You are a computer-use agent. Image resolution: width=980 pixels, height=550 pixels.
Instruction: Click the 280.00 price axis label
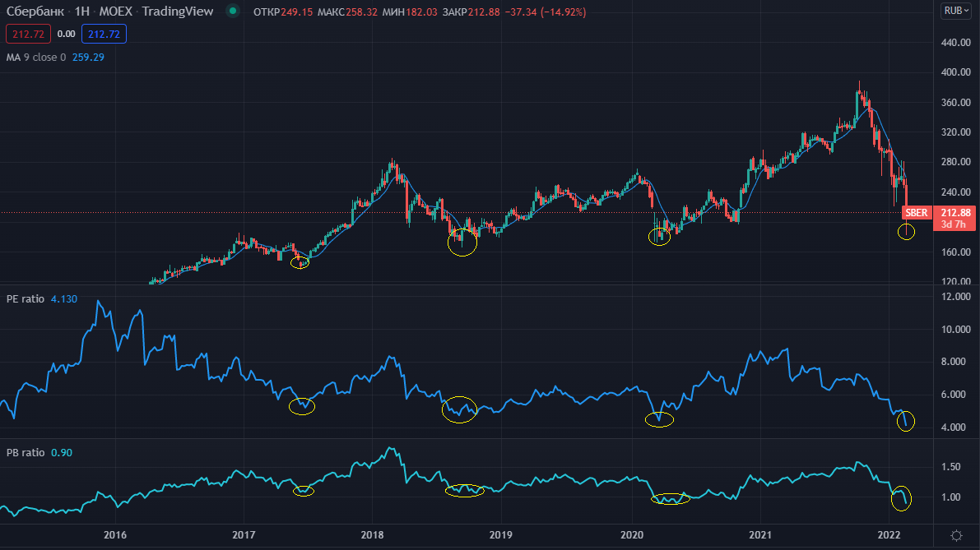(955, 162)
